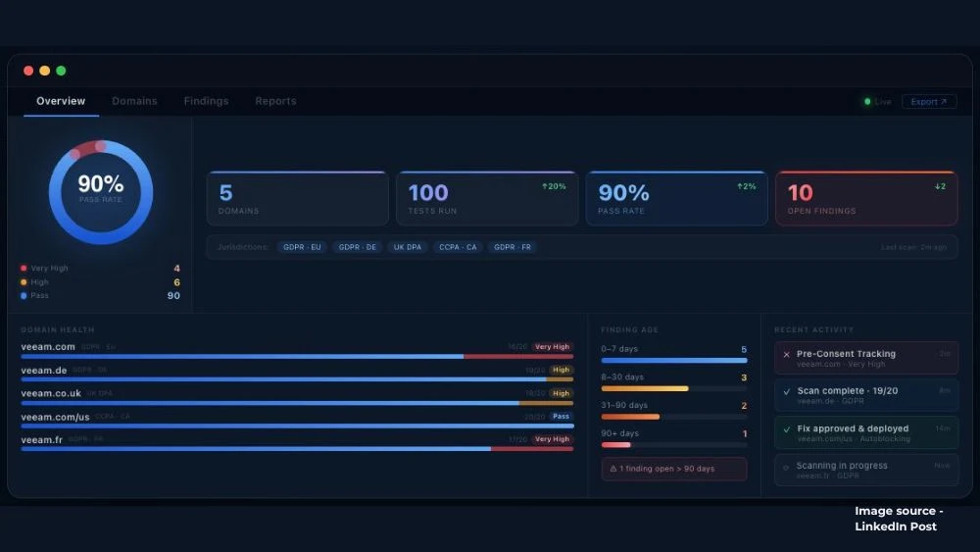Click the orange High legend dot

point(24,282)
